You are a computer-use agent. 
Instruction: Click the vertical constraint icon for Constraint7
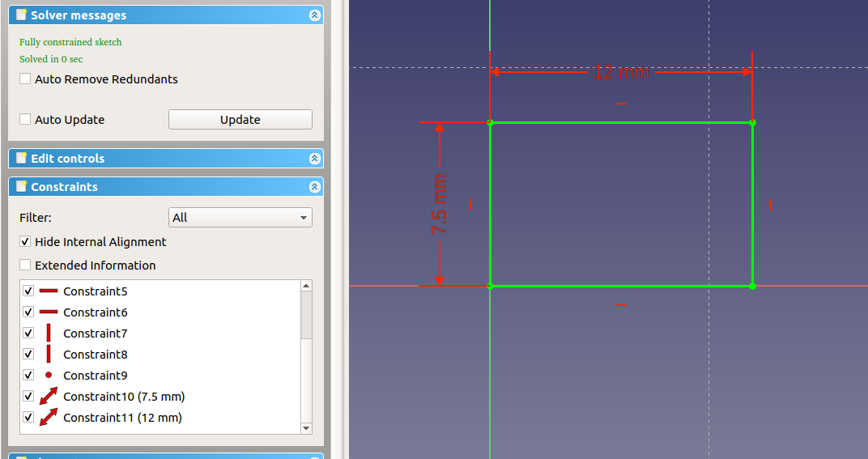[49, 333]
